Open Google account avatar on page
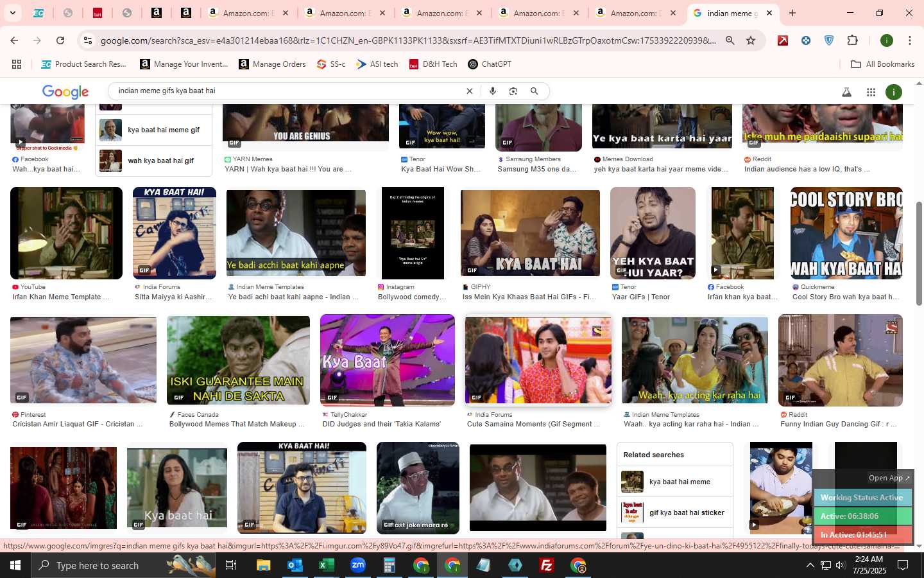Viewport: 924px width, 578px height. pyautogui.click(x=894, y=92)
